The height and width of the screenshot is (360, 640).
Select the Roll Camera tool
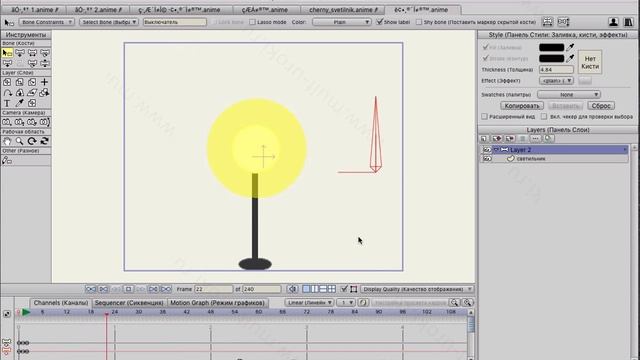[32, 122]
